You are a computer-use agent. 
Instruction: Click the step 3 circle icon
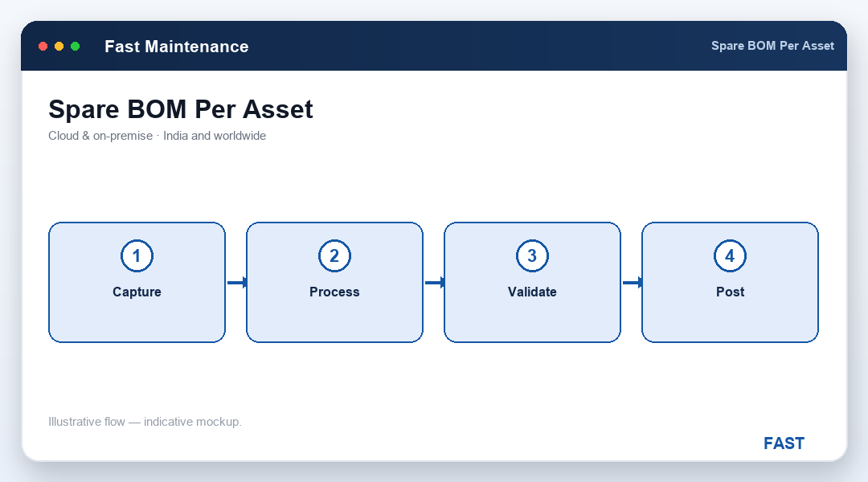point(532,255)
